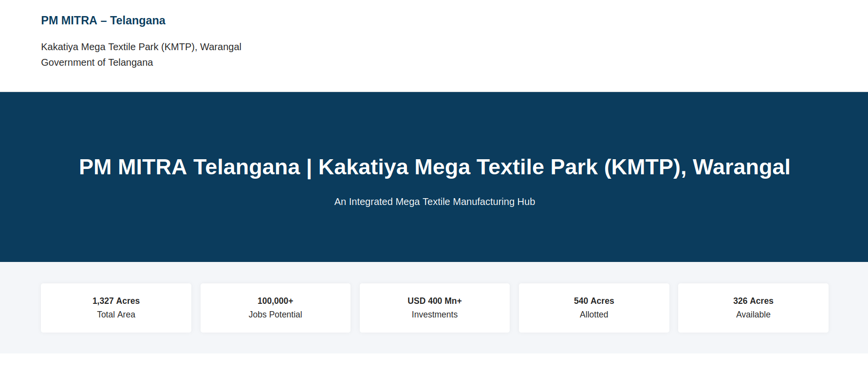The image size is (868, 372).
Task: Click the Integrated Mega Textile Manufacturing Hub tagline
Action: (434, 202)
